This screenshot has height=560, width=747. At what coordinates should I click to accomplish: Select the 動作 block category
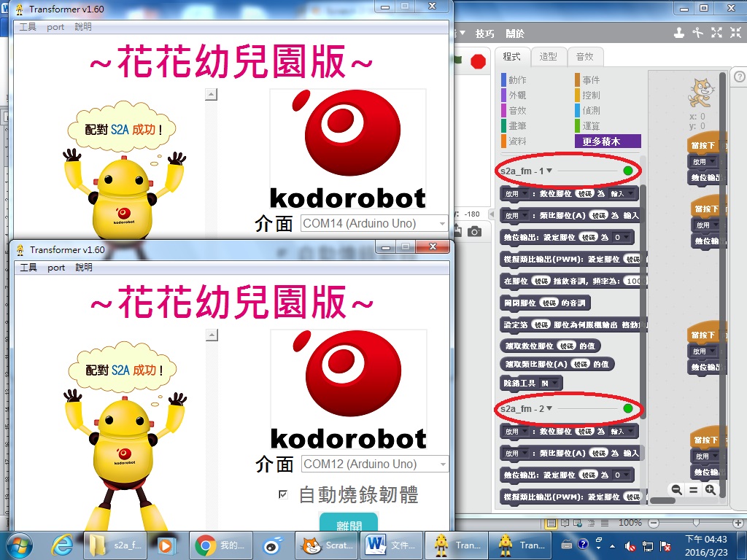pyautogui.click(x=517, y=79)
